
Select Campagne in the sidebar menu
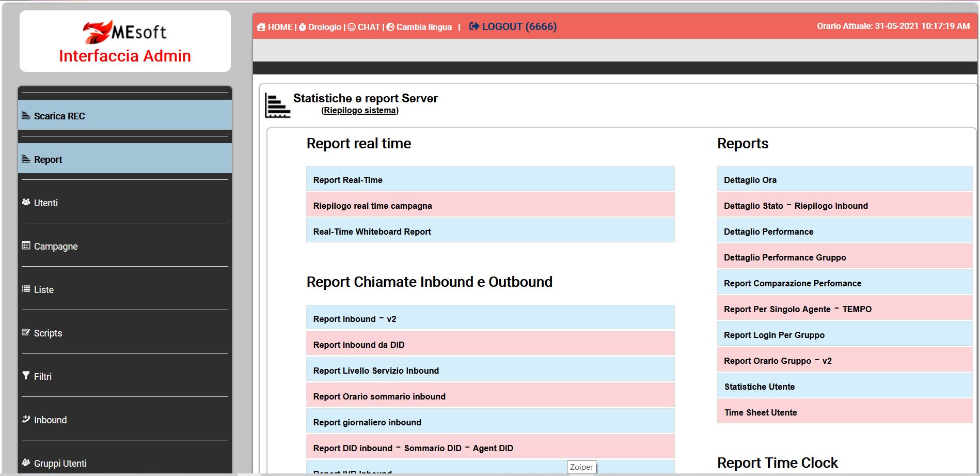[56, 247]
